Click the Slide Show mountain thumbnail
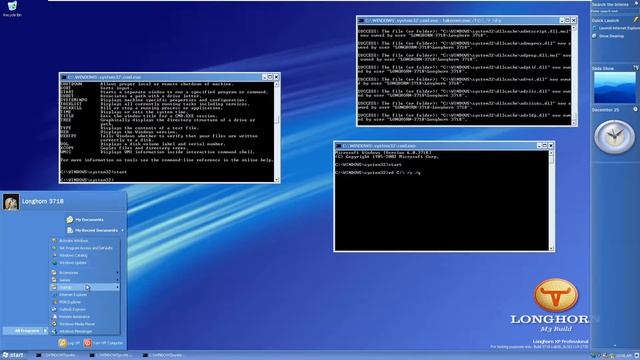This screenshot has height=360, width=640. tap(615, 87)
